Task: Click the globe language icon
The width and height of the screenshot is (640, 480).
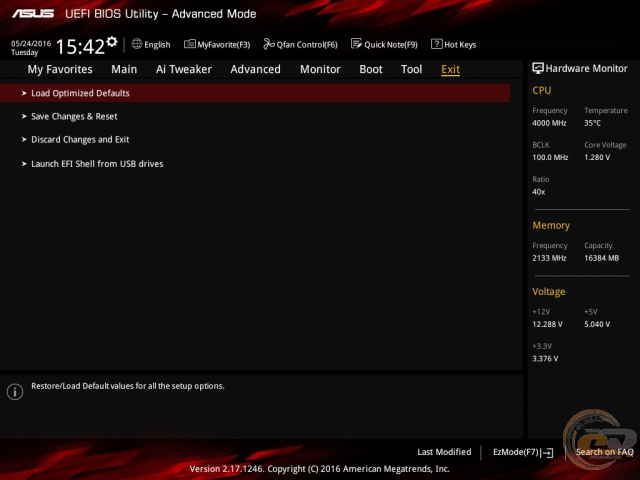Action: (x=137, y=44)
